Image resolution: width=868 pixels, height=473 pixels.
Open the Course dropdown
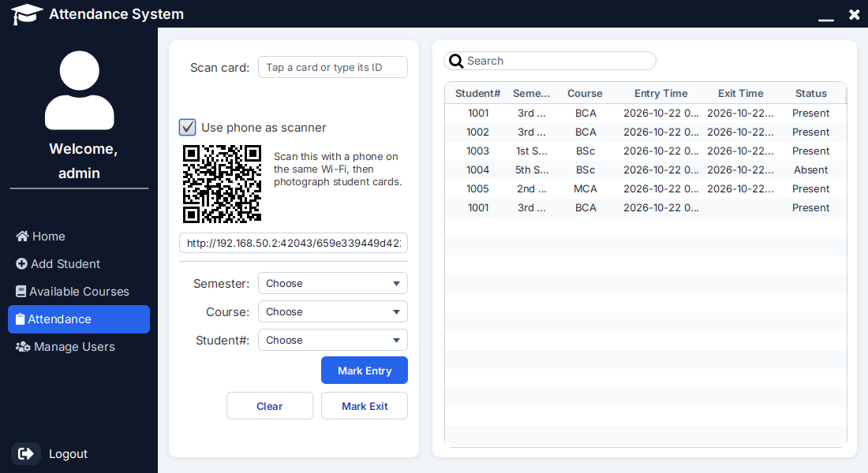pyautogui.click(x=333, y=311)
